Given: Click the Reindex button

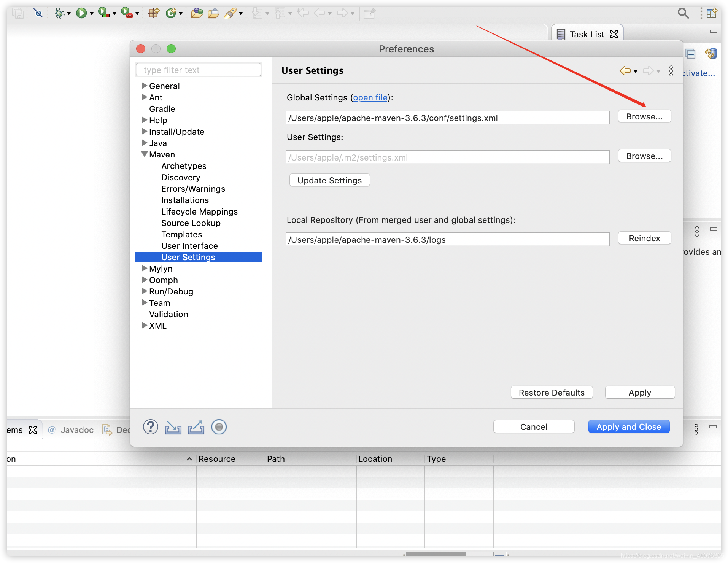Looking at the screenshot, I should [644, 238].
